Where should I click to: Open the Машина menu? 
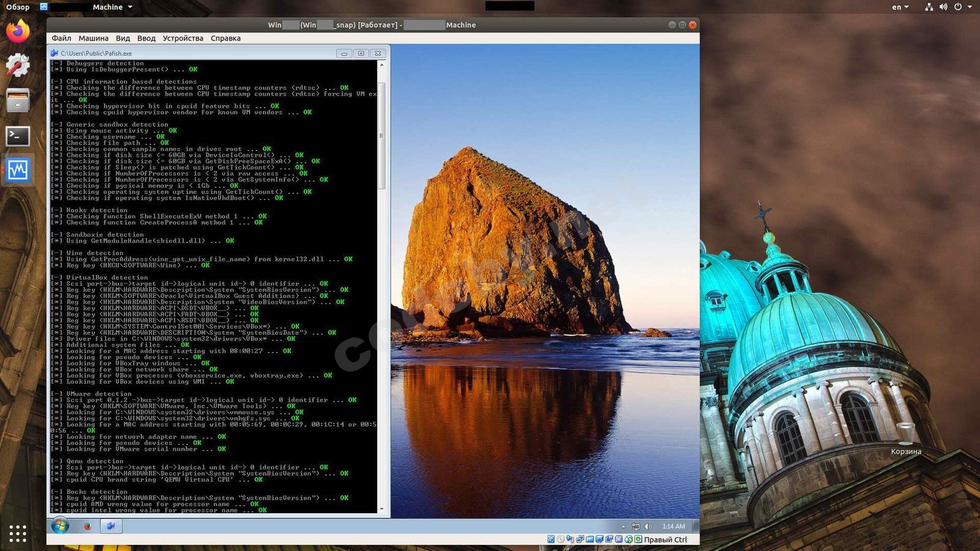coord(93,38)
